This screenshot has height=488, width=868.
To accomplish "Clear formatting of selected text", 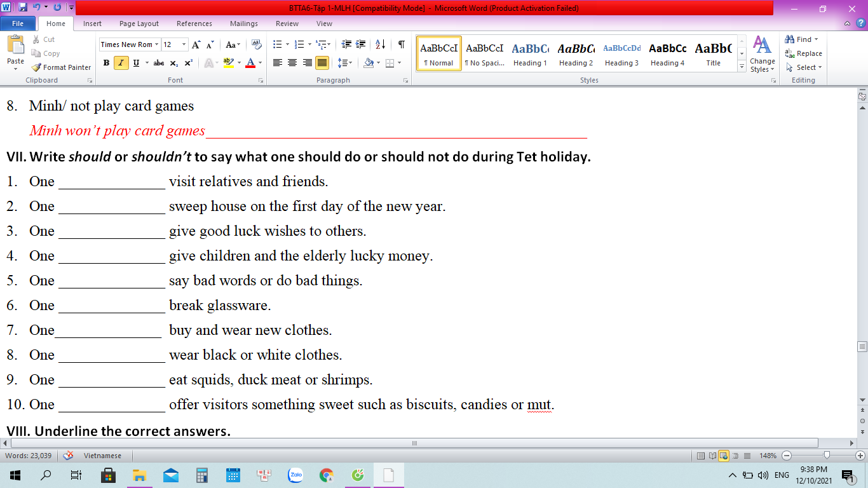I will [257, 44].
